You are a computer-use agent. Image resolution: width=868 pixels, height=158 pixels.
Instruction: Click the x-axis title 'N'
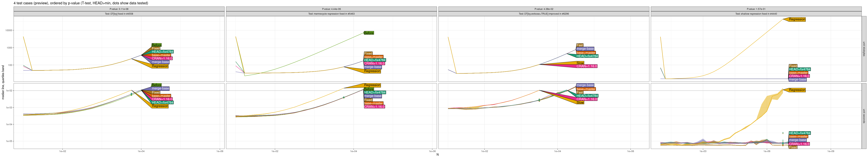(438, 155)
